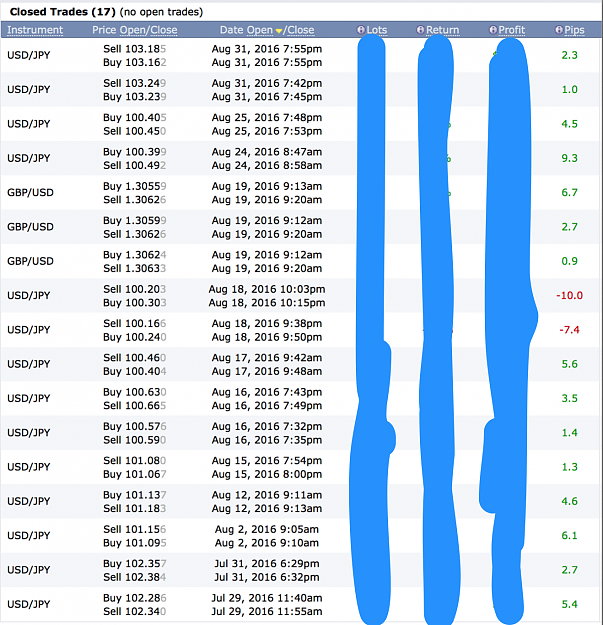Click the '(no open trades)' note
603x625 pixels.
pos(161,12)
